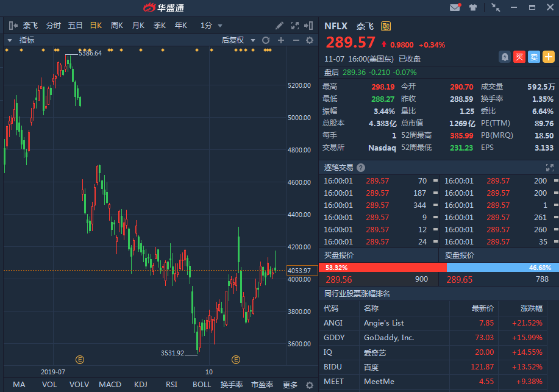Select the 周K weekly chart tab

(x=117, y=26)
